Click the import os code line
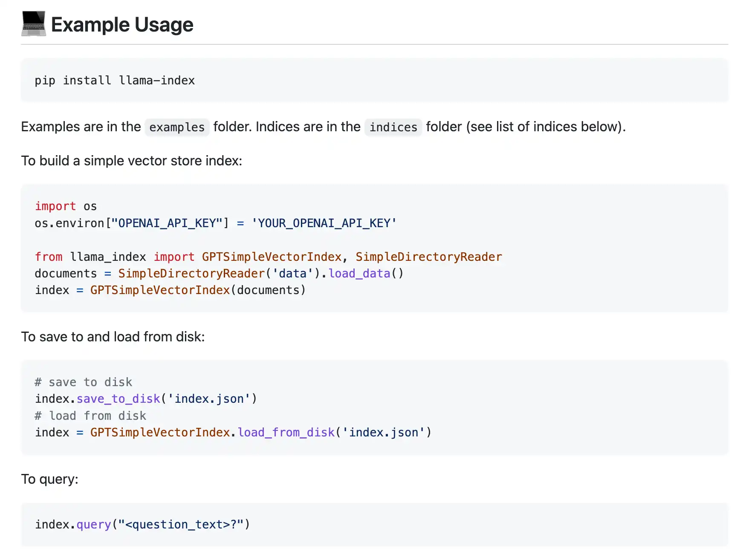 (x=66, y=206)
